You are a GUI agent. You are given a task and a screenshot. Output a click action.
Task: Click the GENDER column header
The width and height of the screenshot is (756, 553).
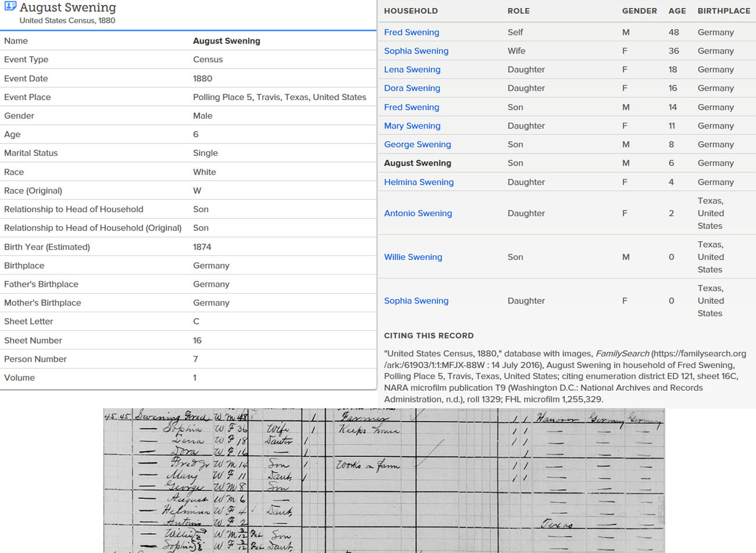coord(639,10)
